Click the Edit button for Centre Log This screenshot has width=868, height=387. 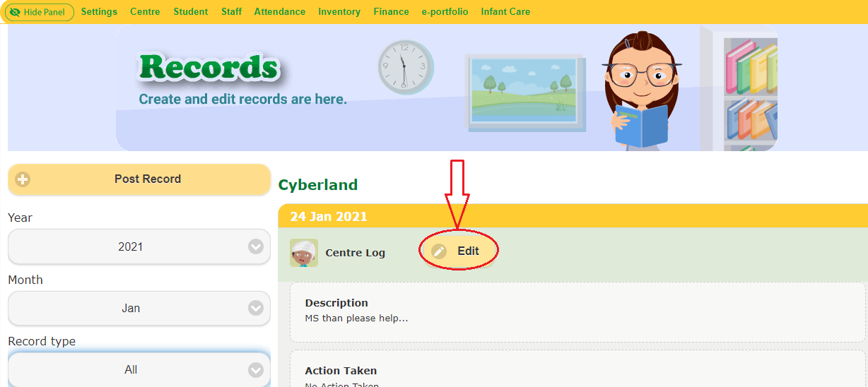[x=459, y=251]
